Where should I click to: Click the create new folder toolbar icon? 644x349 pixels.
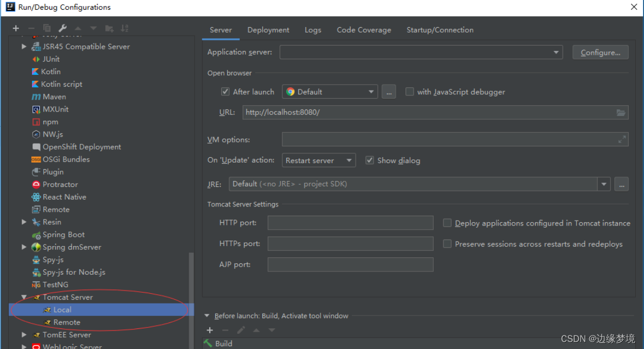110,28
